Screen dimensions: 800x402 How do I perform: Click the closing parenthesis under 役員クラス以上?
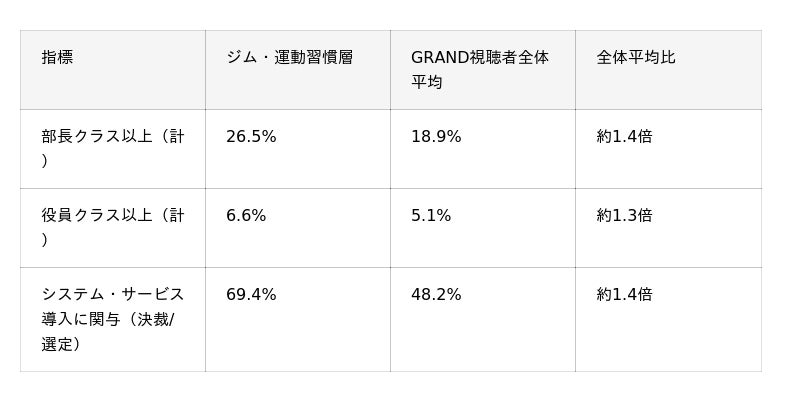44,240
